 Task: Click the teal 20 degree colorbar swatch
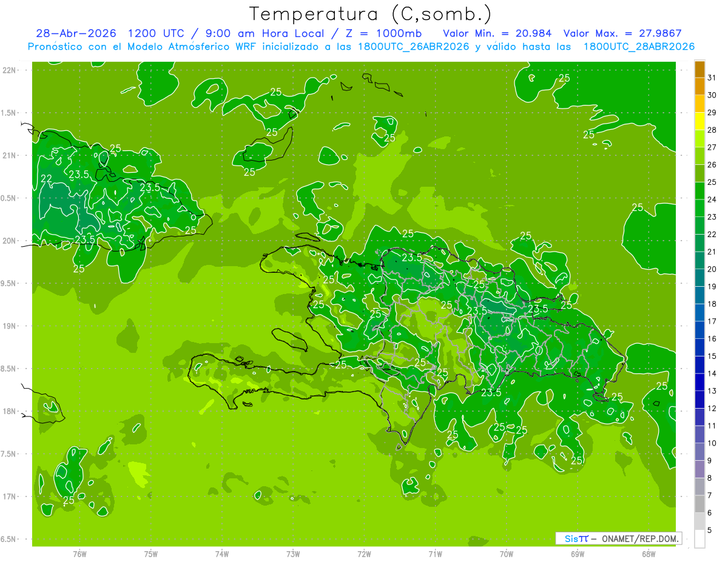tap(699, 261)
